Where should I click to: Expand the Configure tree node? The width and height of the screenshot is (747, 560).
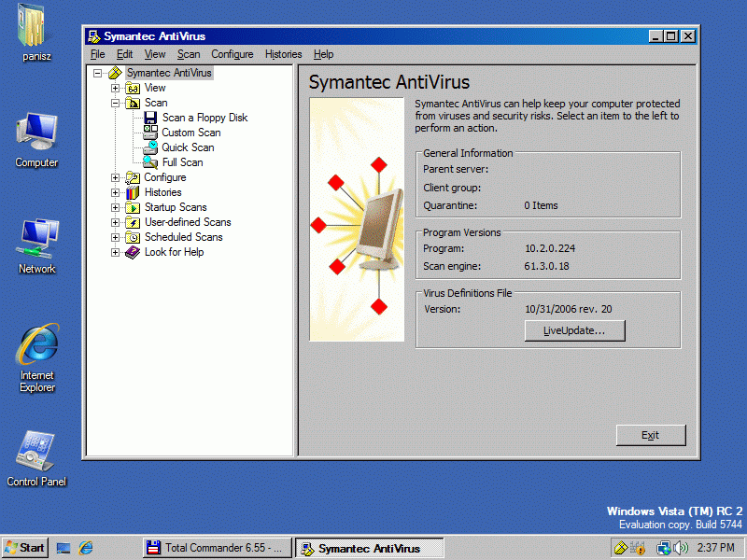click(x=115, y=177)
